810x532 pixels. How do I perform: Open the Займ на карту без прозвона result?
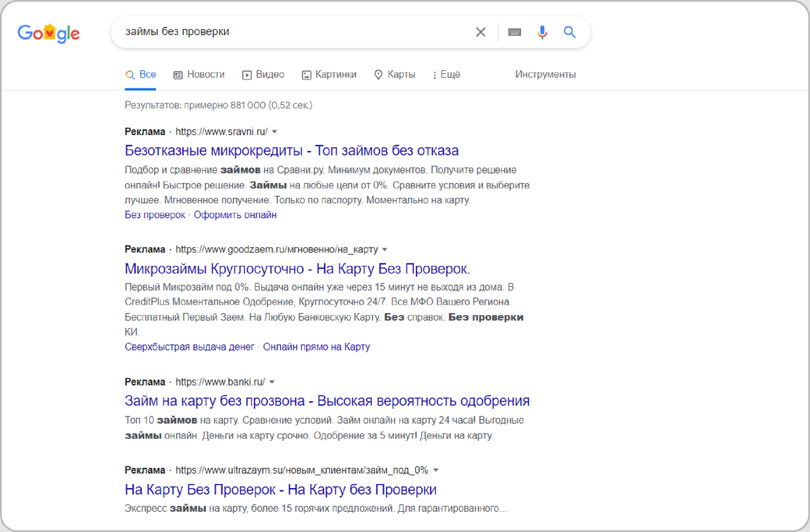(327, 400)
